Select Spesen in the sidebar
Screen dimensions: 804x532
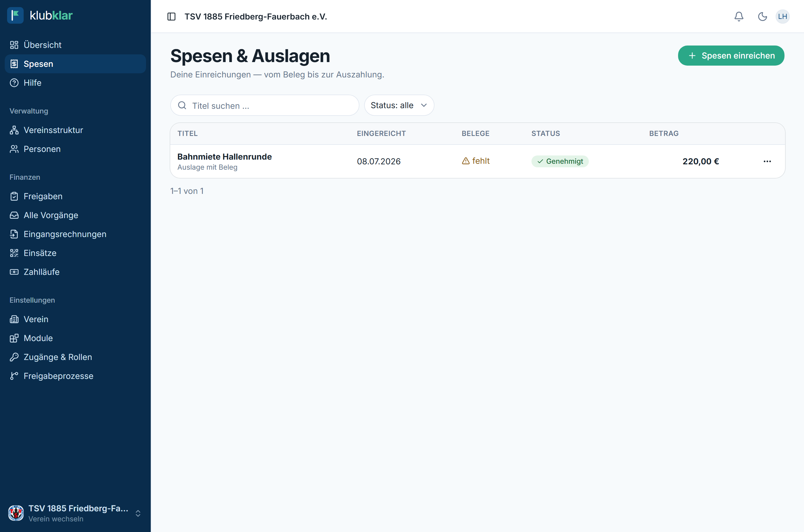75,64
